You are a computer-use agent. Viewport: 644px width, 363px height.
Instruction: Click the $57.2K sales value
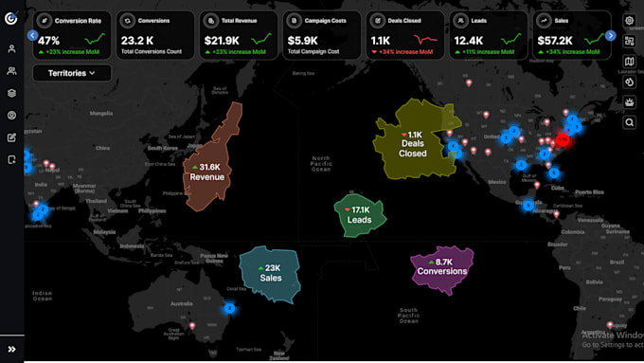555,41
